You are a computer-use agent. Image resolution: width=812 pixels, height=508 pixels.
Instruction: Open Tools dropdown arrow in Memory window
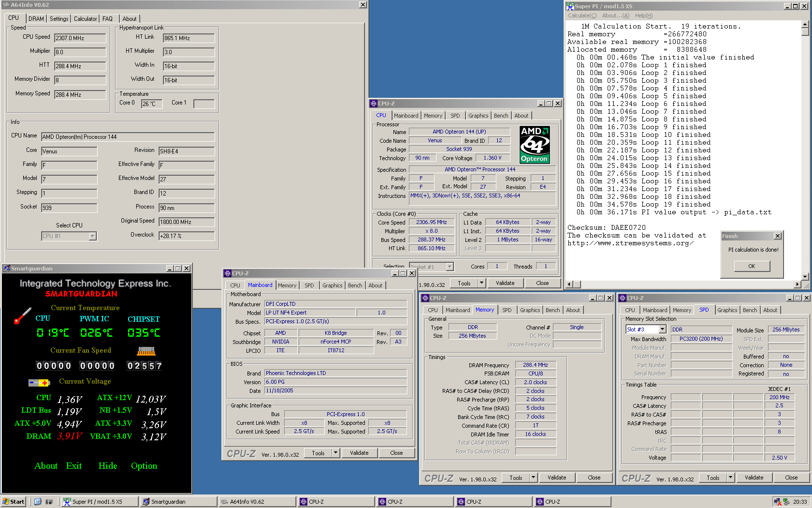[x=533, y=478]
